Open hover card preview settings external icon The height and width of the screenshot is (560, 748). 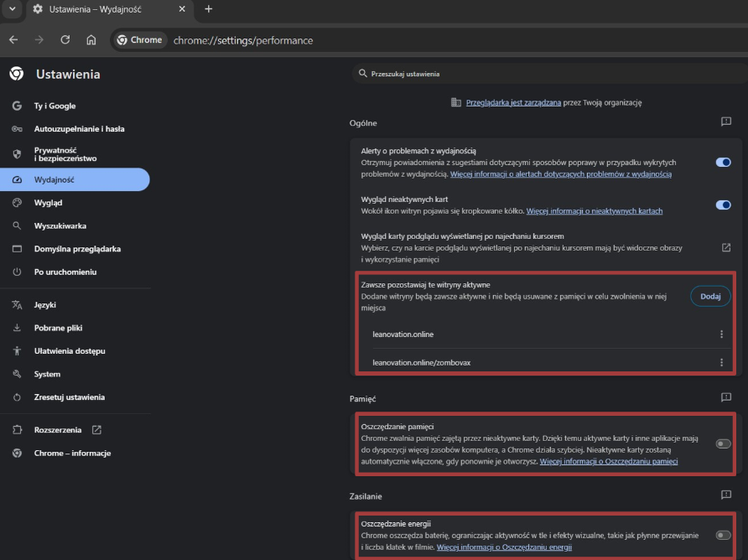tap(726, 247)
